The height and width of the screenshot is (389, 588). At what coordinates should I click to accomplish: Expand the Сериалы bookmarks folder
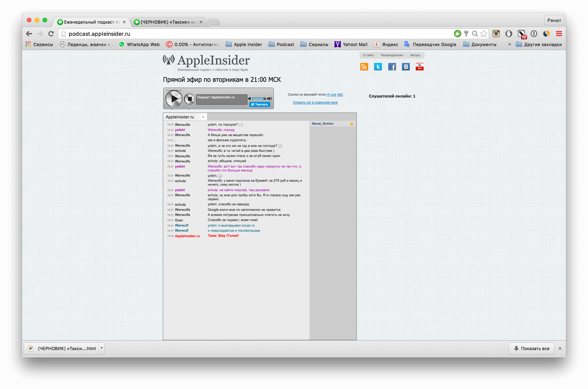[314, 44]
